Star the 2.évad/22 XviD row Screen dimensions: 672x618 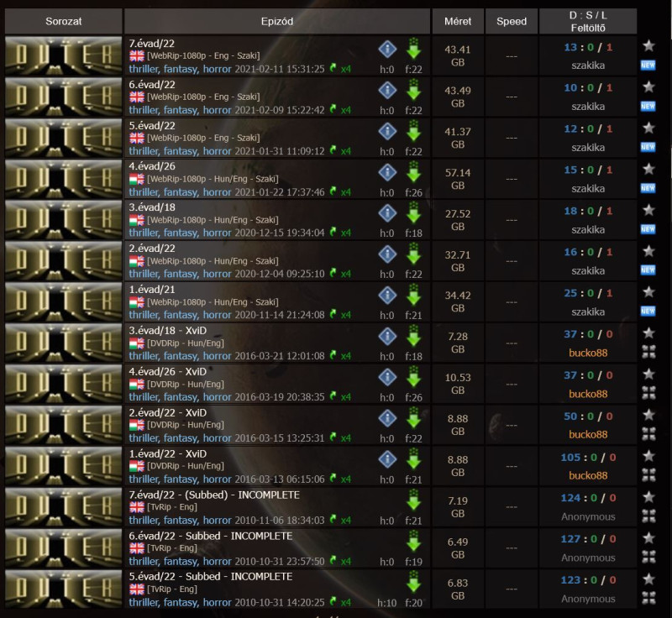pos(648,415)
